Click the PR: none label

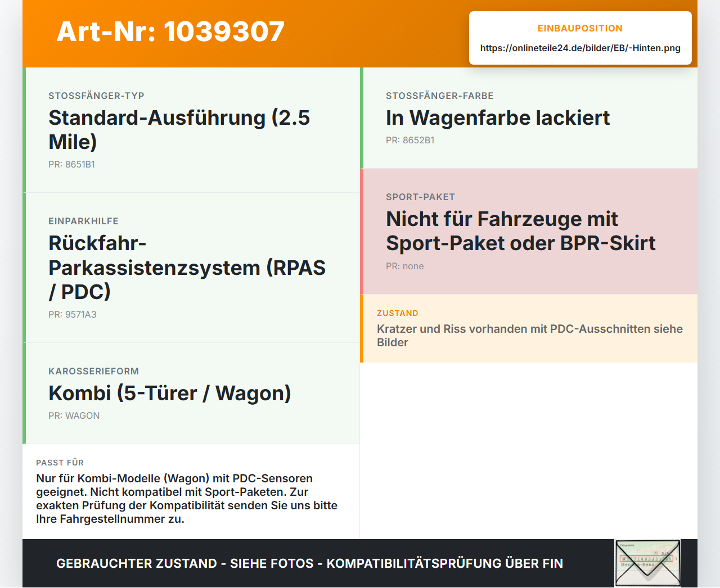(405, 266)
